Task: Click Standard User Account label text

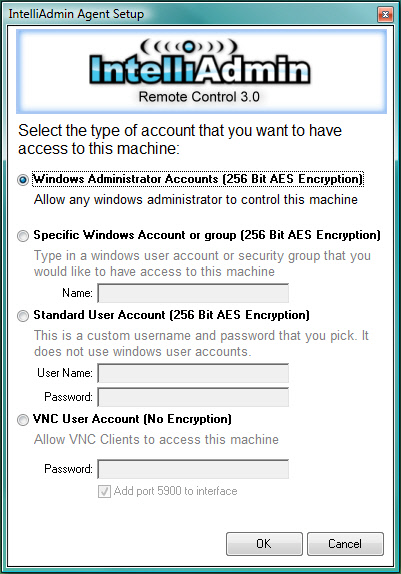Action: pos(171,315)
